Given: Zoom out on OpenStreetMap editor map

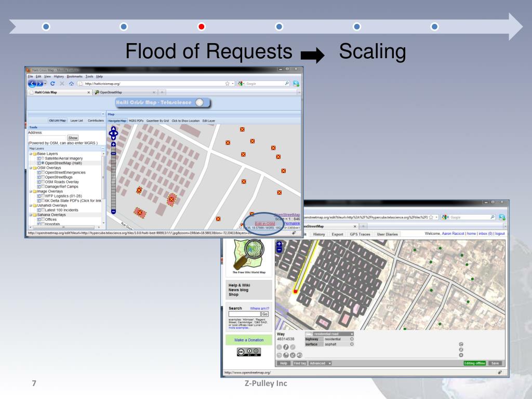Looking at the screenshot, I should [x=279, y=250].
